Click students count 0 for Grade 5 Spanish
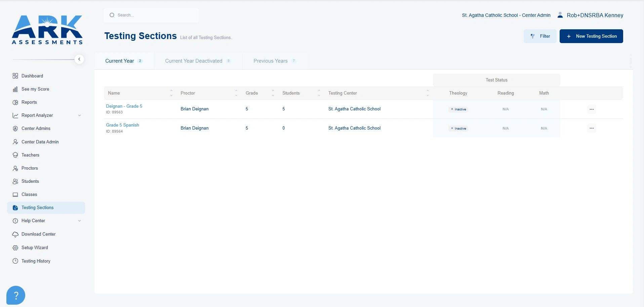The width and height of the screenshot is (644, 307). [x=284, y=128]
